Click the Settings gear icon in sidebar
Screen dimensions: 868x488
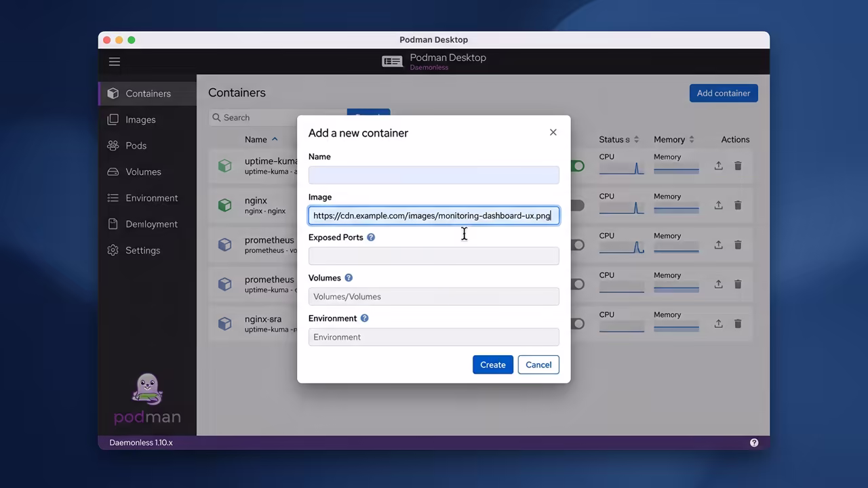[113, 250]
